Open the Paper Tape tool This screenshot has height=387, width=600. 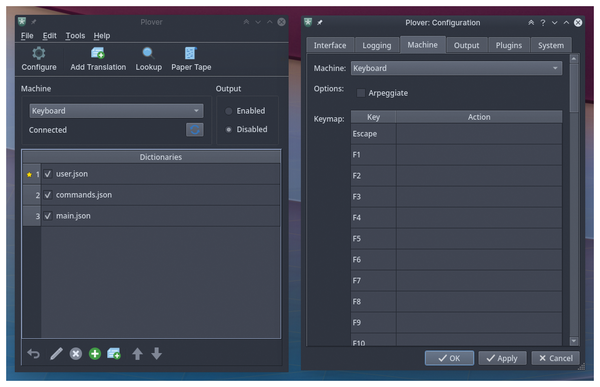(x=191, y=59)
